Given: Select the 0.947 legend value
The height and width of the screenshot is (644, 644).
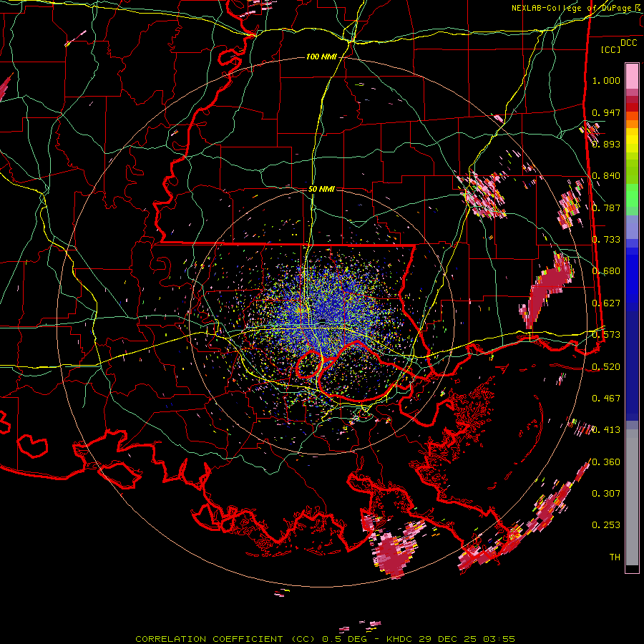Looking at the screenshot, I should tap(606, 112).
